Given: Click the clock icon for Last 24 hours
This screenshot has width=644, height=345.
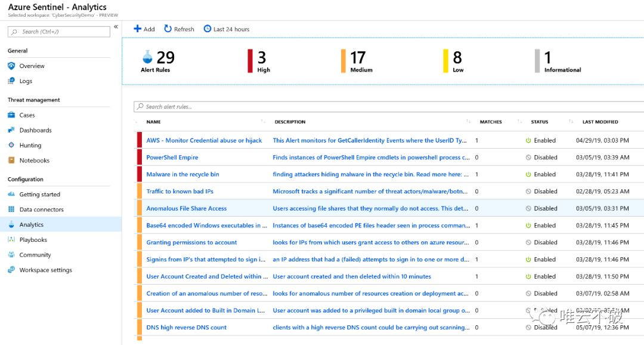Looking at the screenshot, I should point(208,29).
